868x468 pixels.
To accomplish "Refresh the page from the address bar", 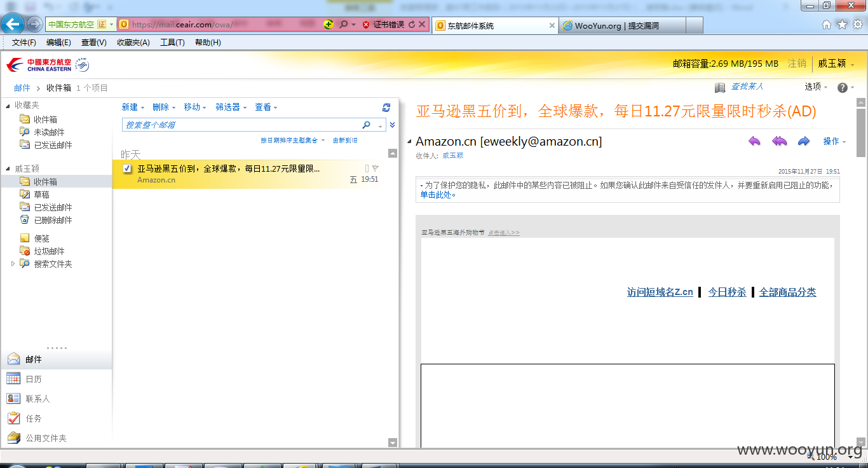I will pyautogui.click(x=412, y=25).
